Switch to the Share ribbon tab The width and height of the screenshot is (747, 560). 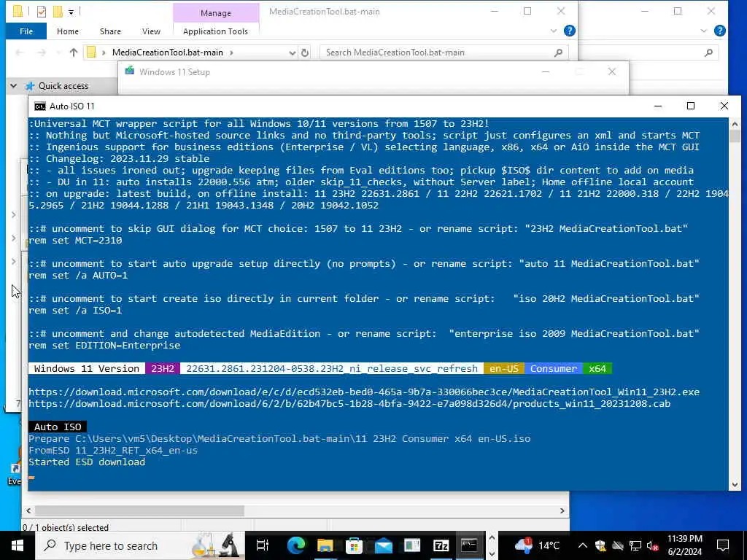tap(110, 31)
